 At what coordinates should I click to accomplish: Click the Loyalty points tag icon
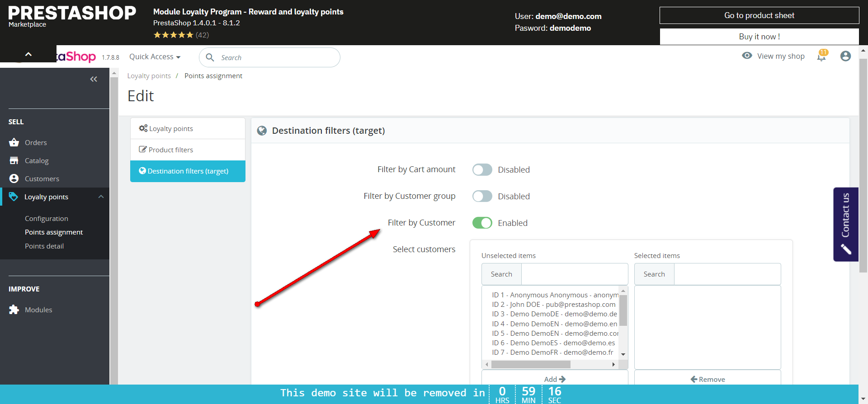coord(14,197)
